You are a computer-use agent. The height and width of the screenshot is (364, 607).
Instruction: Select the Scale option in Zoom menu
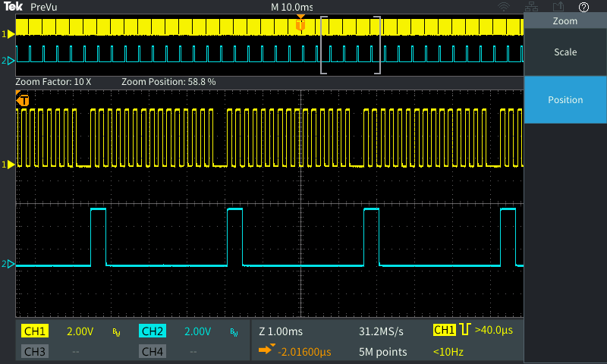(x=565, y=52)
